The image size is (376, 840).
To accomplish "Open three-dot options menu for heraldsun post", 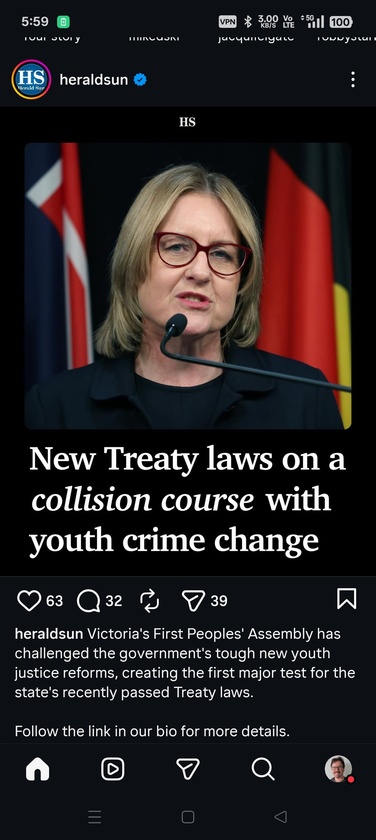I will [x=352, y=80].
